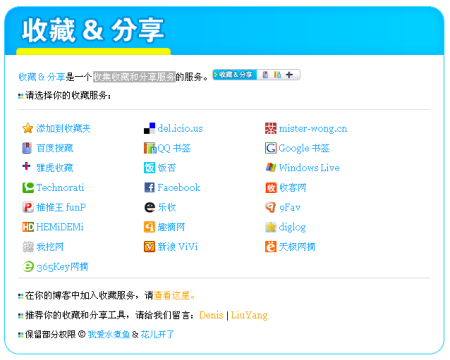Select the 乐收 text link
The height and width of the screenshot is (360, 450).
167,207
